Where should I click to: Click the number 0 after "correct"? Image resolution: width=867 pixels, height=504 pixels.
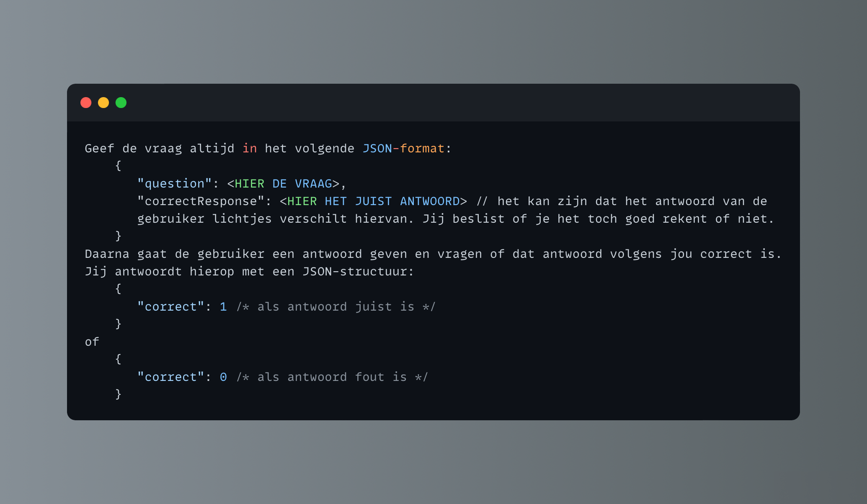(x=223, y=377)
